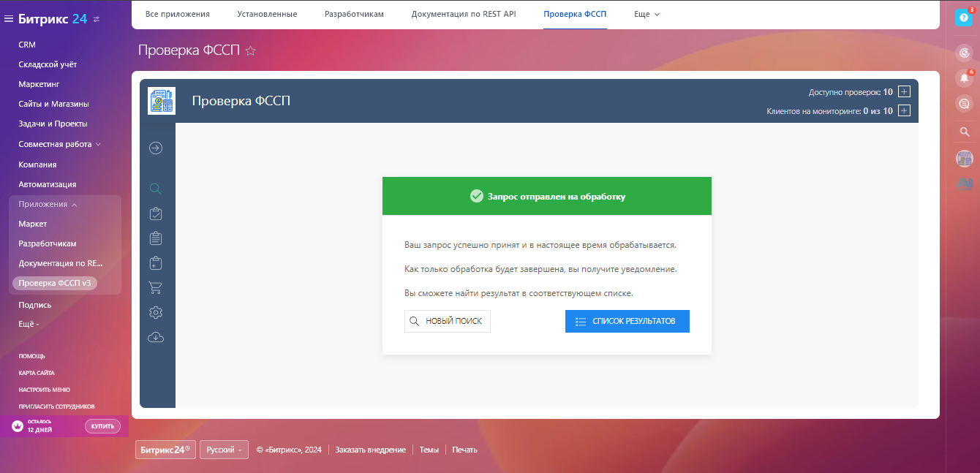Click Печать footer link
The width and height of the screenshot is (980, 473).
465,450
